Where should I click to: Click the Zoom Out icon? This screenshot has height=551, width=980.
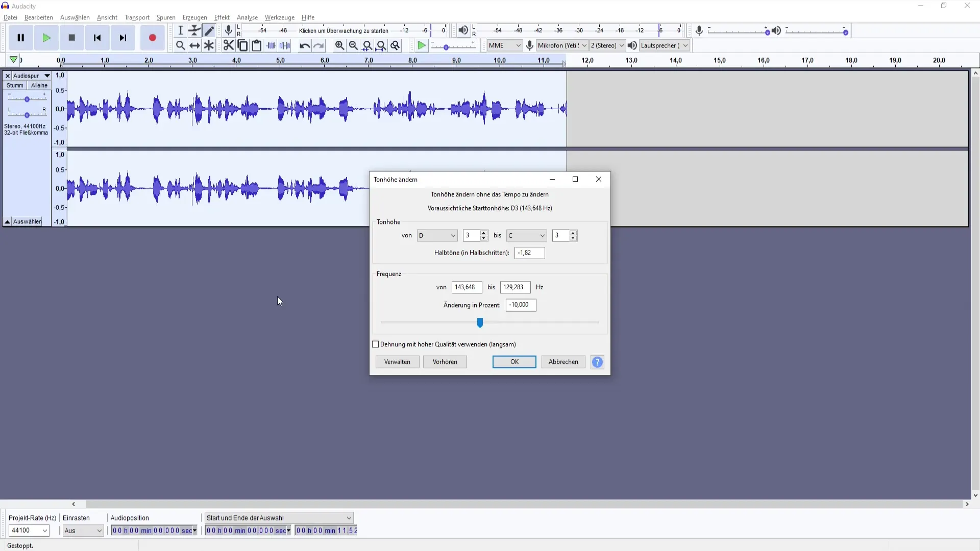[x=353, y=45]
